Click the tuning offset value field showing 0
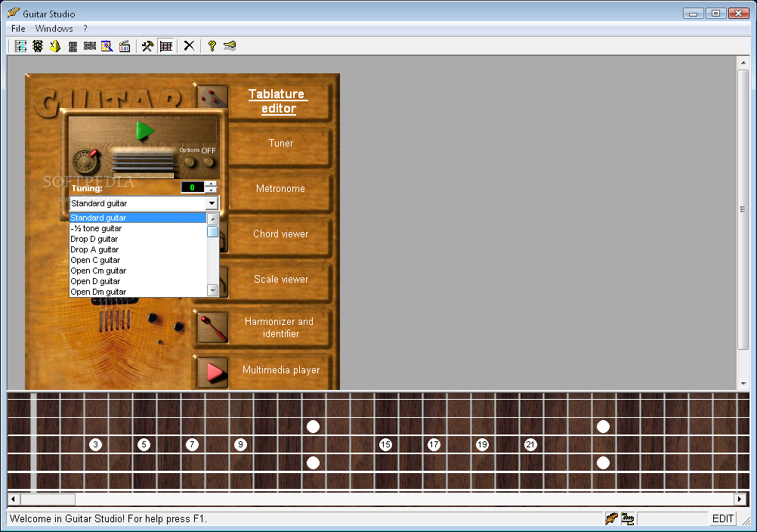This screenshot has height=532, width=757. tap(192, 187)
